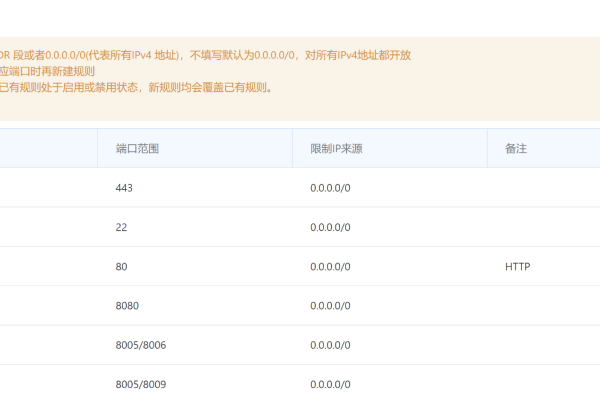This screenshot has width=600, height=400.
Task: Click the notice line about 新规则均会覆盖已有规则
Action: pos(136,88)
